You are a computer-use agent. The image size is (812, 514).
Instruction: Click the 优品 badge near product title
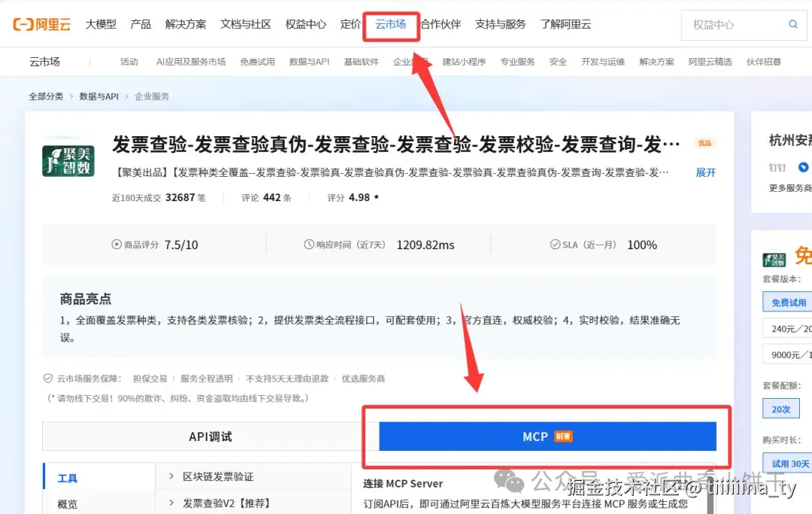point(704,142)
